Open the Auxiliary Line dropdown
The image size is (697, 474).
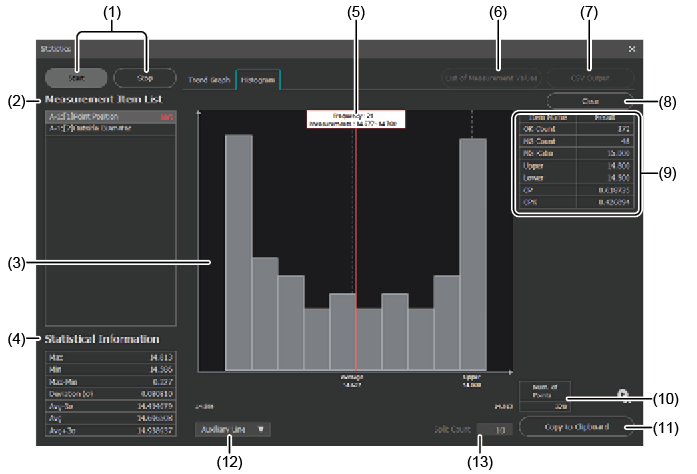233,429
